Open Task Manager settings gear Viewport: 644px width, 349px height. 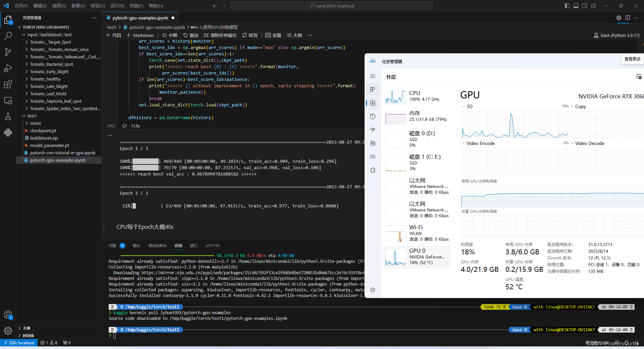pos(373,290)
